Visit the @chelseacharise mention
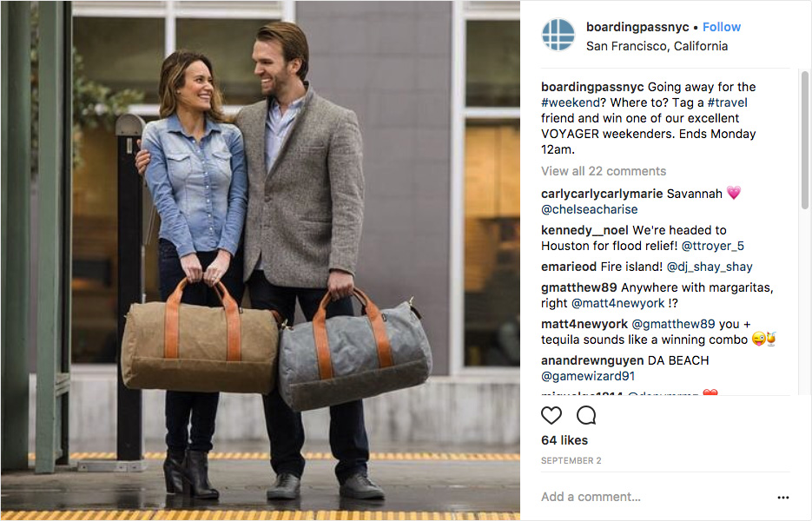The height and width of the screenshot is (521, 812). 590,209
